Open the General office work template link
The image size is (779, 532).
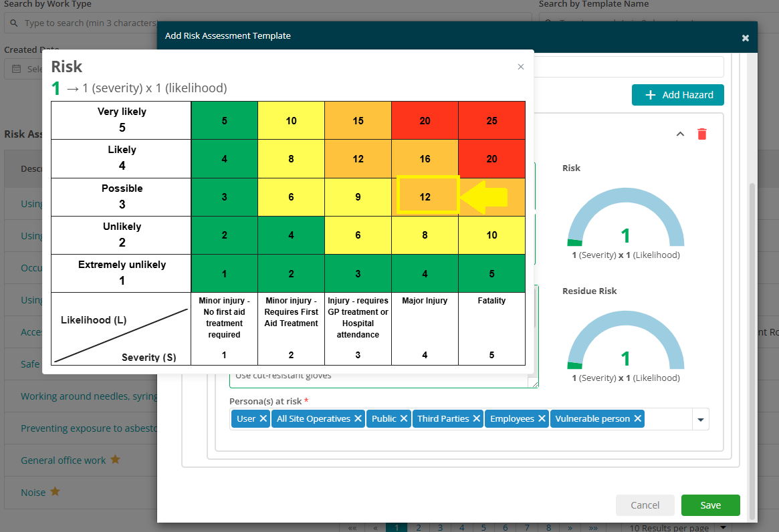click(63, 460)
